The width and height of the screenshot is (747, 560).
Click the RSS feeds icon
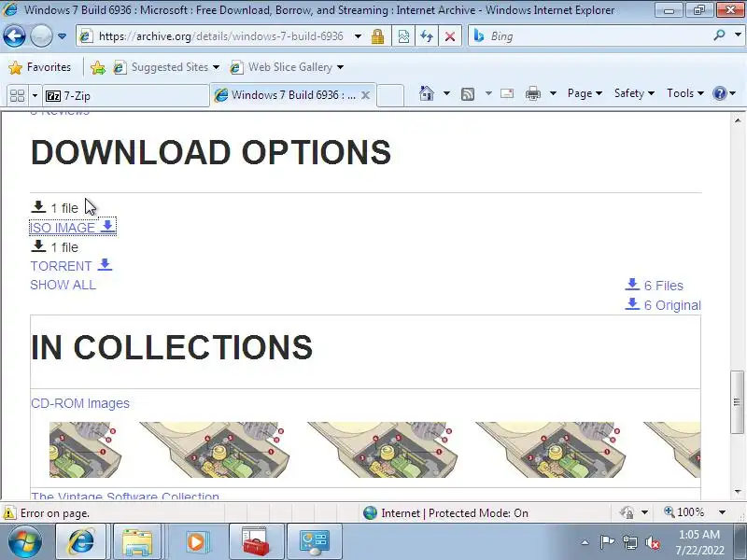468,94
